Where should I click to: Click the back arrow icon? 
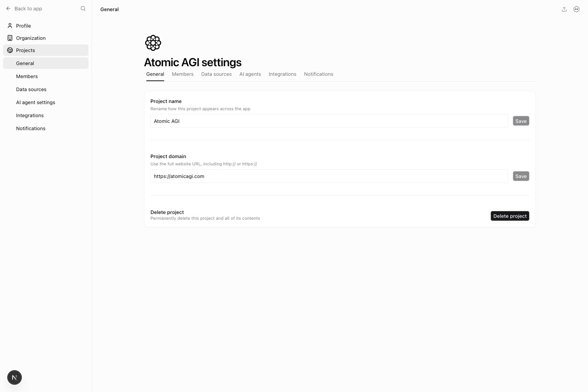(x=8, y=8)
